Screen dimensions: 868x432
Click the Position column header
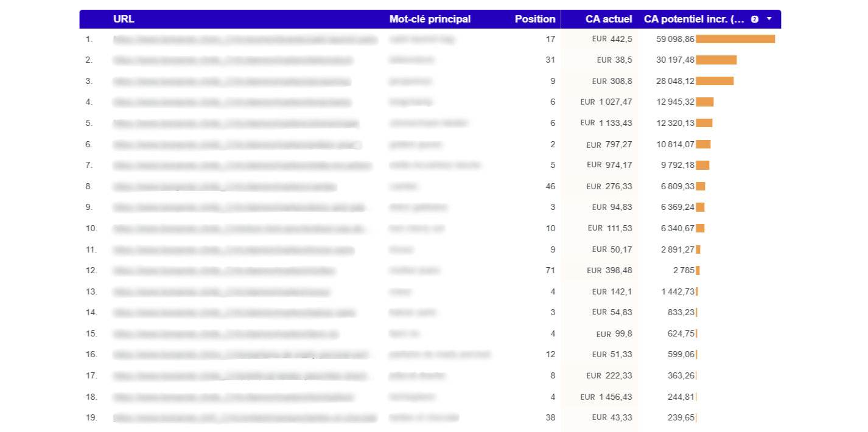pyautogui.click(x=534, y=19)
